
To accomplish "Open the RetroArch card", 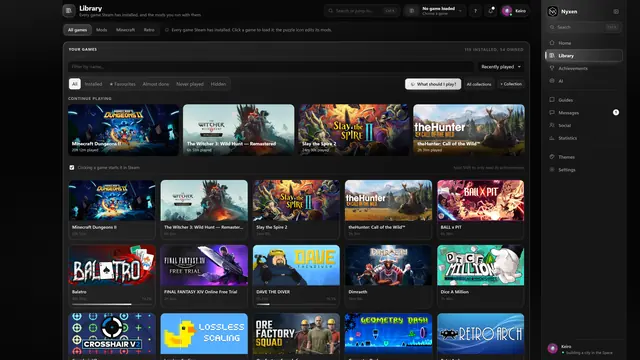I will coord(480,336).
